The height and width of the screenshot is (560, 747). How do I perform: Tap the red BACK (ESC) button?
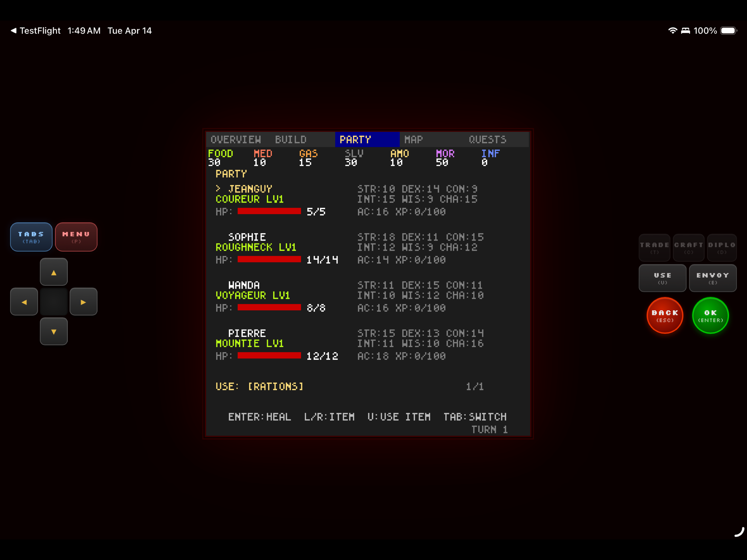(x=665, y=316)
